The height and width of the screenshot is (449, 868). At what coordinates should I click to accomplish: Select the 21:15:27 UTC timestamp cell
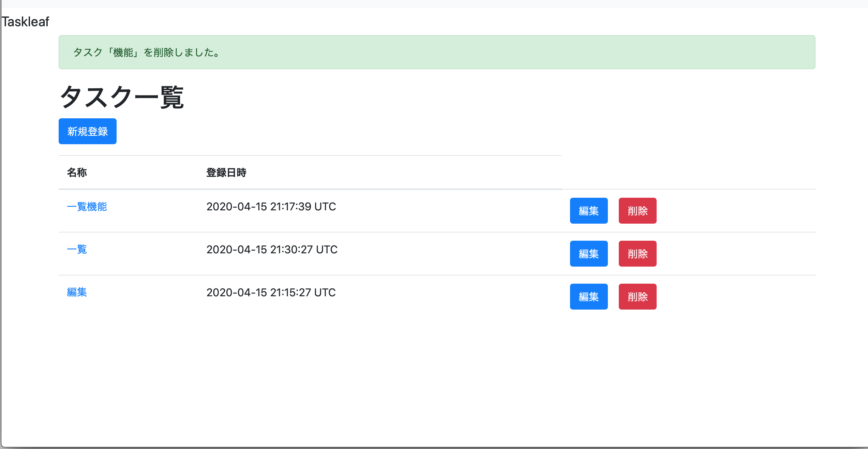point(271,293)
